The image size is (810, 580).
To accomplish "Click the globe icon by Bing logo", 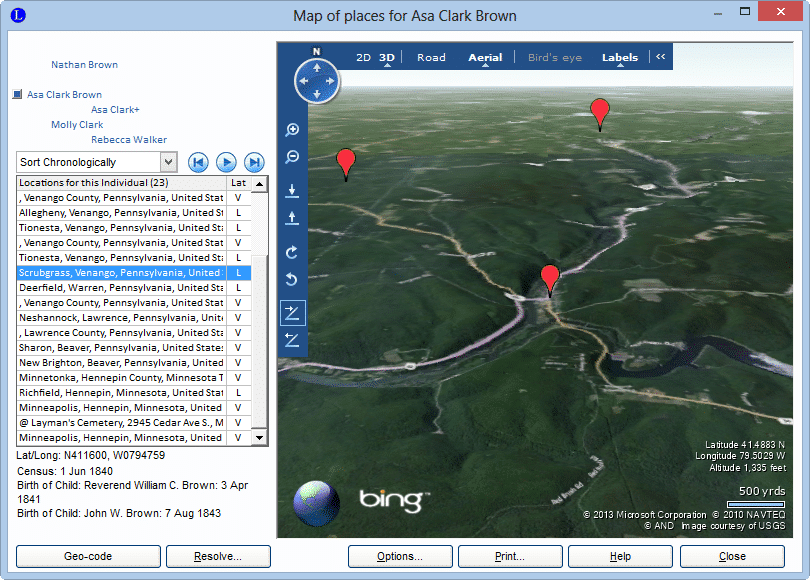I will click(316, 504).
